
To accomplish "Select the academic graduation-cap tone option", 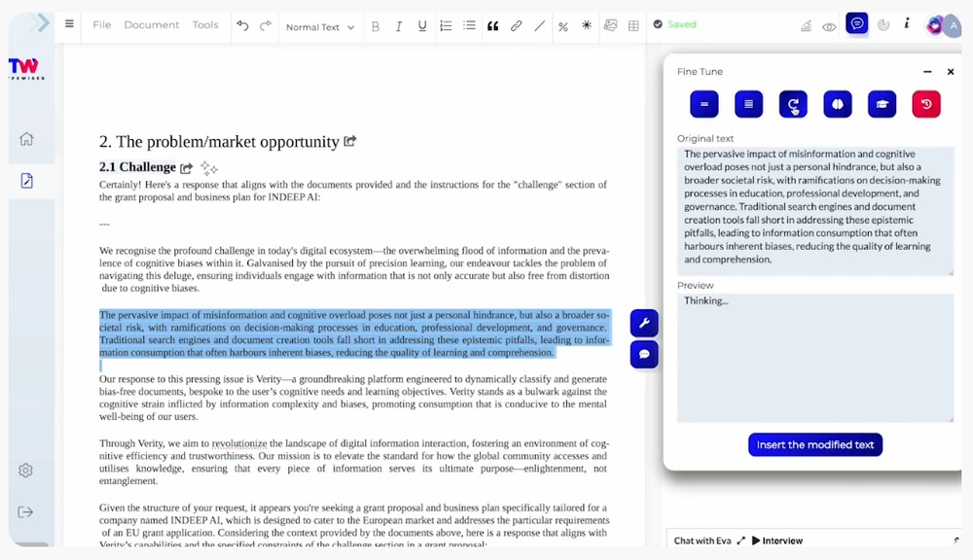I will point(882,103).
